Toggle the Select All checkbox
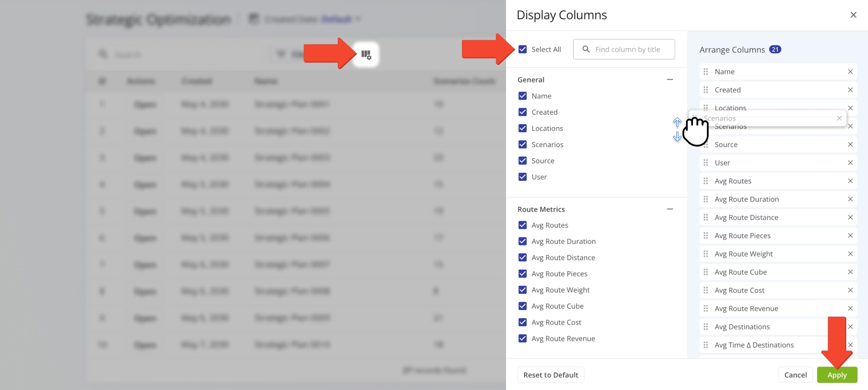This screenshot has width=868, height=390. (x=522, y=49)
